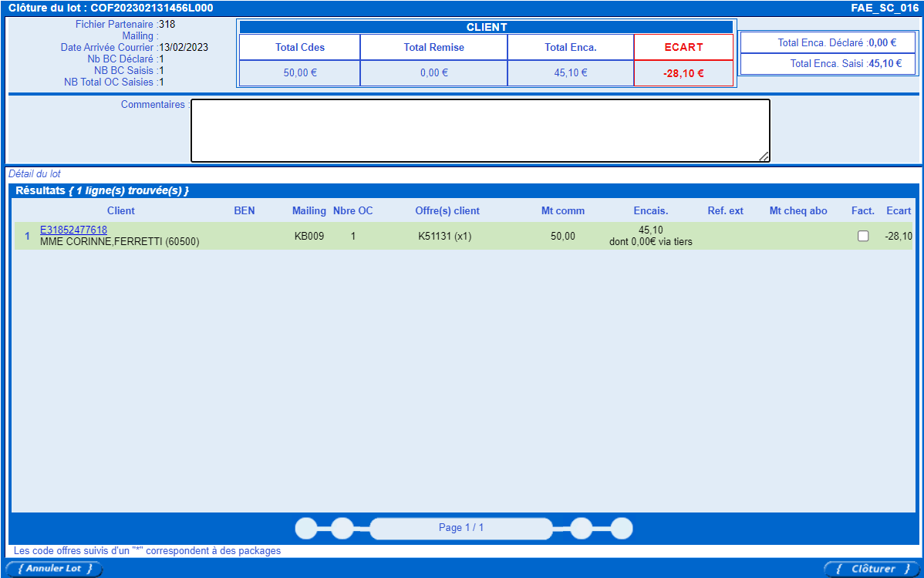The height and width of the screenshot is (578, 924).
Task: Click the Offre(s) client column header
Action: [x=447, y=210]
